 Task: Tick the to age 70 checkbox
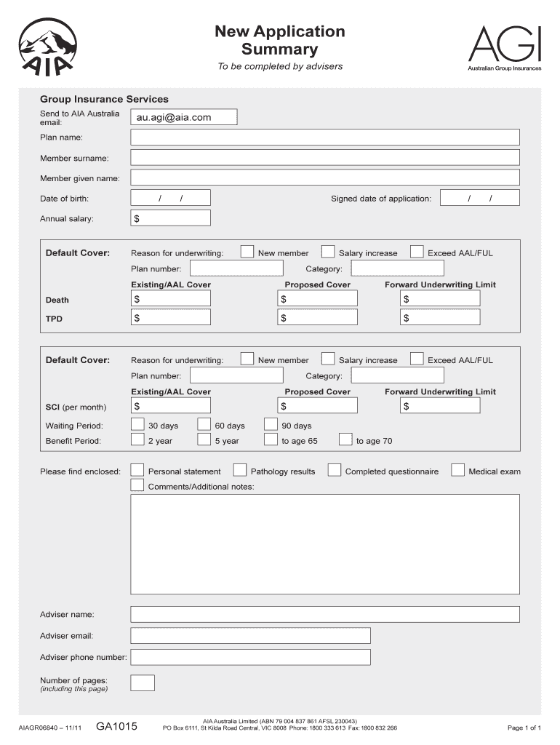click(x=345, y=440)
